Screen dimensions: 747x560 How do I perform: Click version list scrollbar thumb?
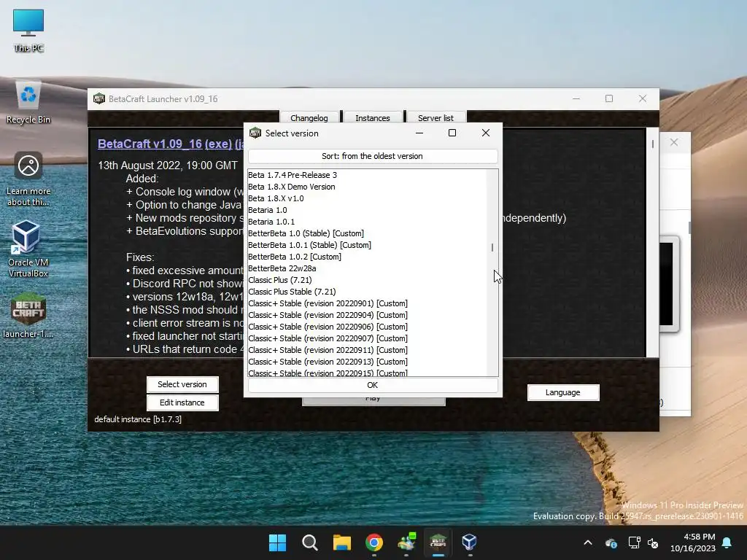click(x=492, y=248)
